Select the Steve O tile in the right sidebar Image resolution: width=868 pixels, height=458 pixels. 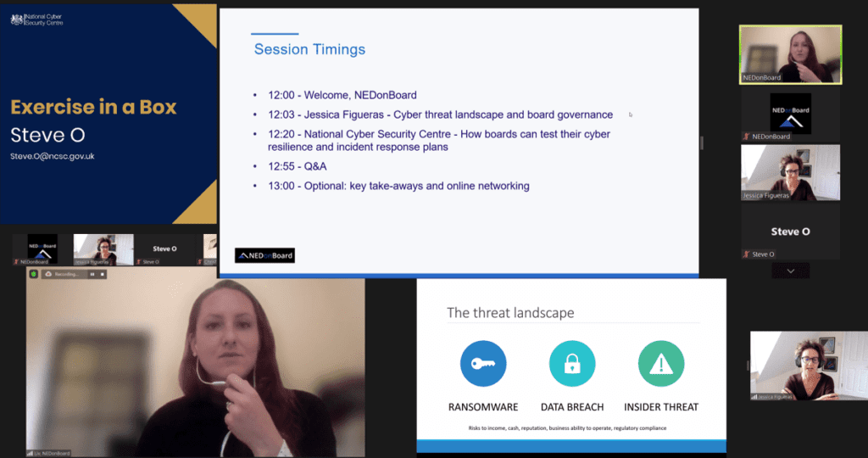[x=791, y=232]
